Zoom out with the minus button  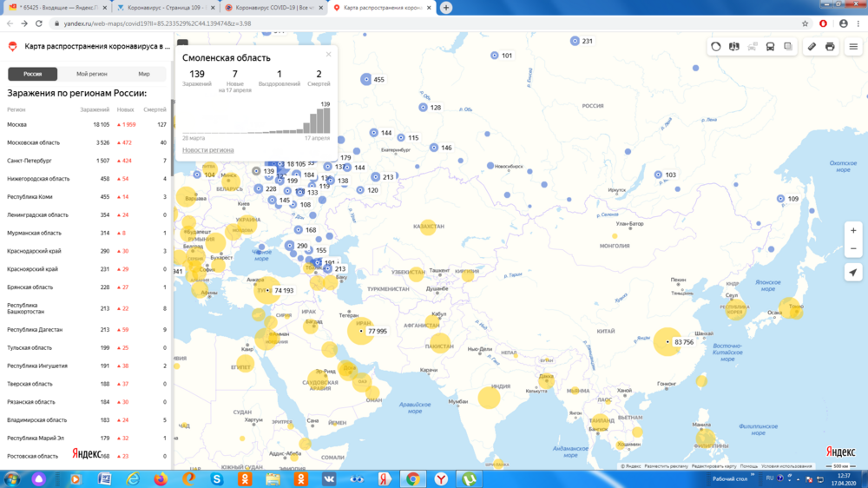click(853, 249)
